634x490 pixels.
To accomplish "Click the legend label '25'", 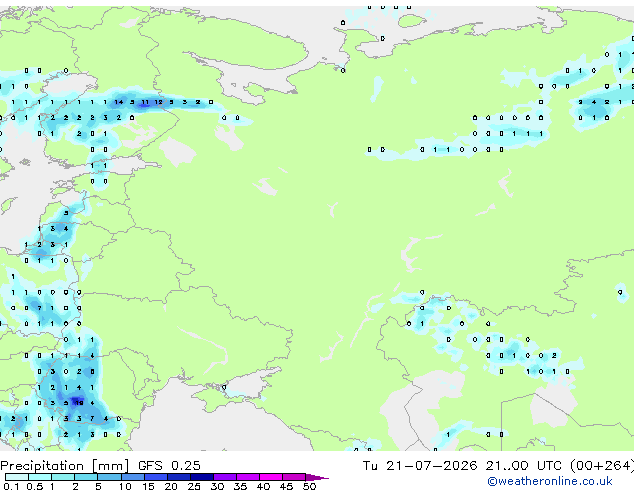I will tap(194, 486).
